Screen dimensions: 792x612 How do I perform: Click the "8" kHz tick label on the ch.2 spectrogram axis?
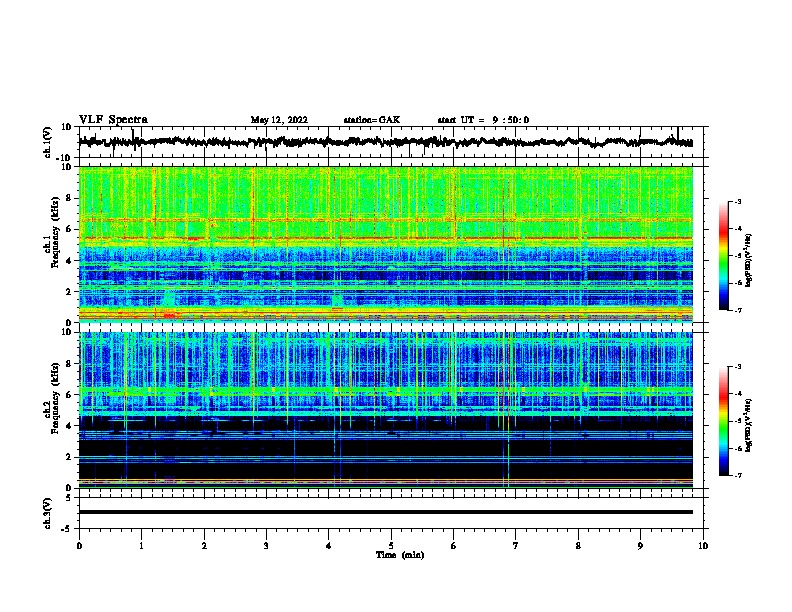tap(69, 364)
